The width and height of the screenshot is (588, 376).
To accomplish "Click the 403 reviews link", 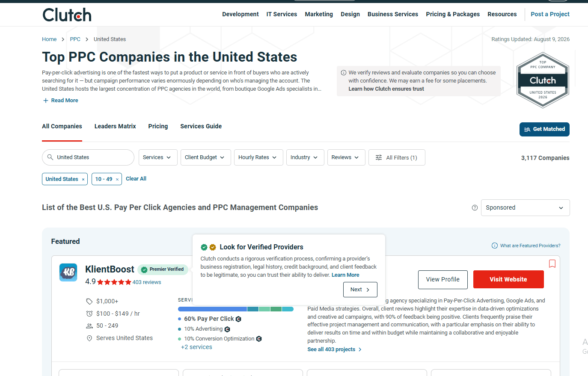I will 147,282.
